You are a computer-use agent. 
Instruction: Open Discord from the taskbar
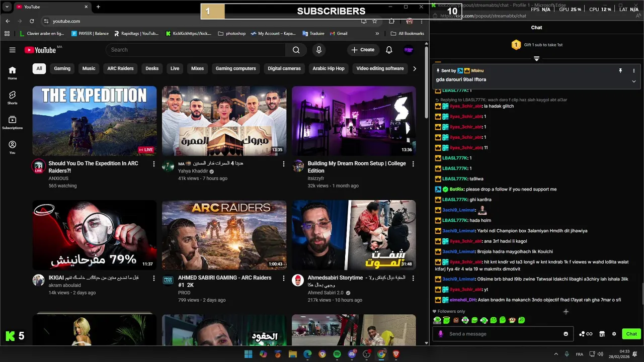tap(352, 354)
